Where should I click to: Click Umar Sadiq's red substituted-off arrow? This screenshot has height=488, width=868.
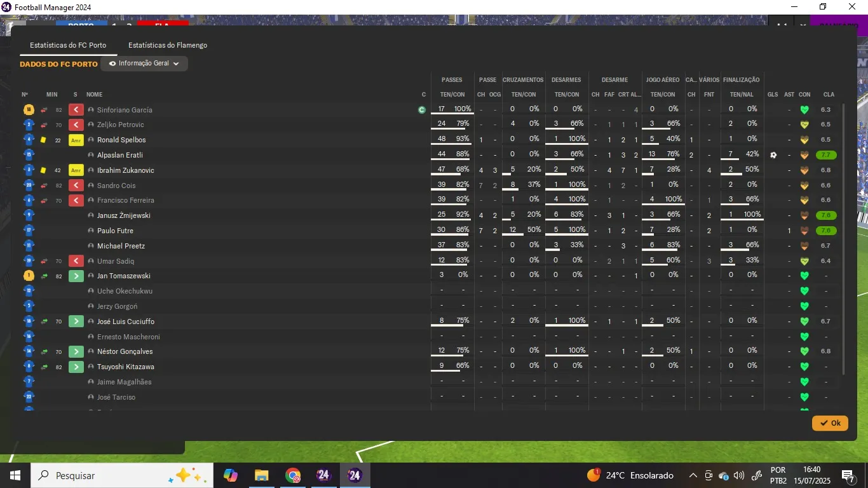pos(76,261)
